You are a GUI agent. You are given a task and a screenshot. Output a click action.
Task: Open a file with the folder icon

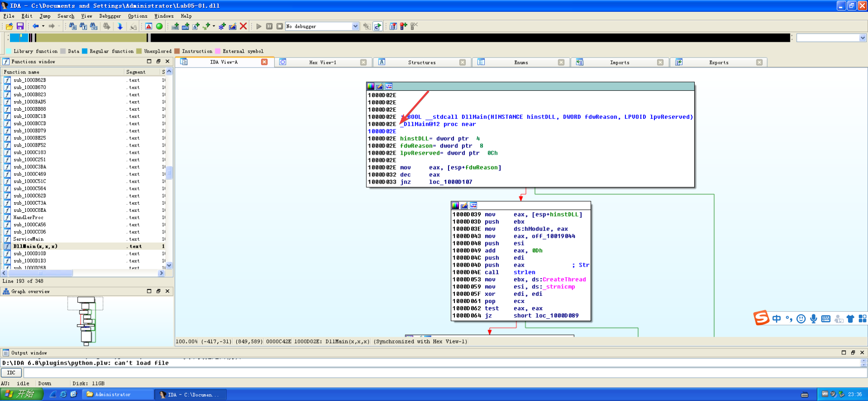(x=10, y=26)
